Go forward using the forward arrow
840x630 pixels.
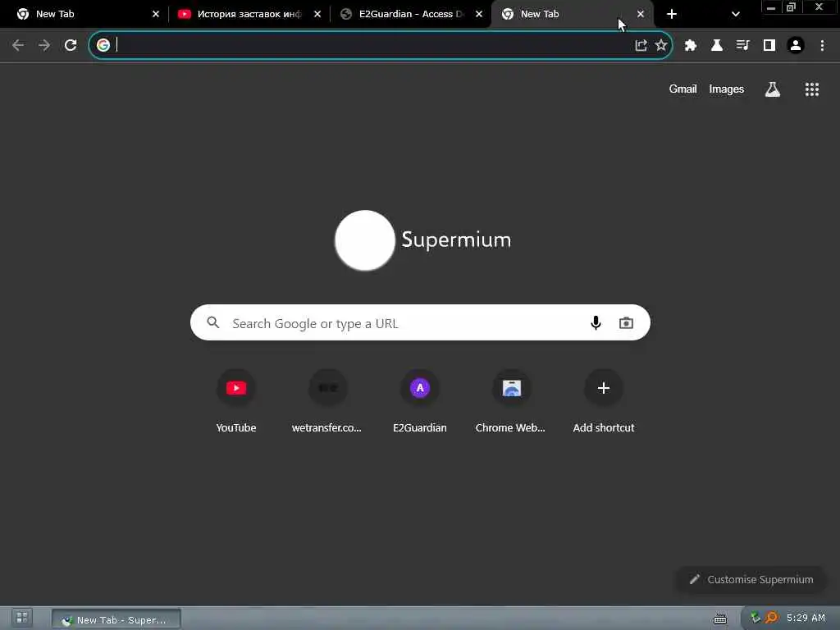click(44, 46)
